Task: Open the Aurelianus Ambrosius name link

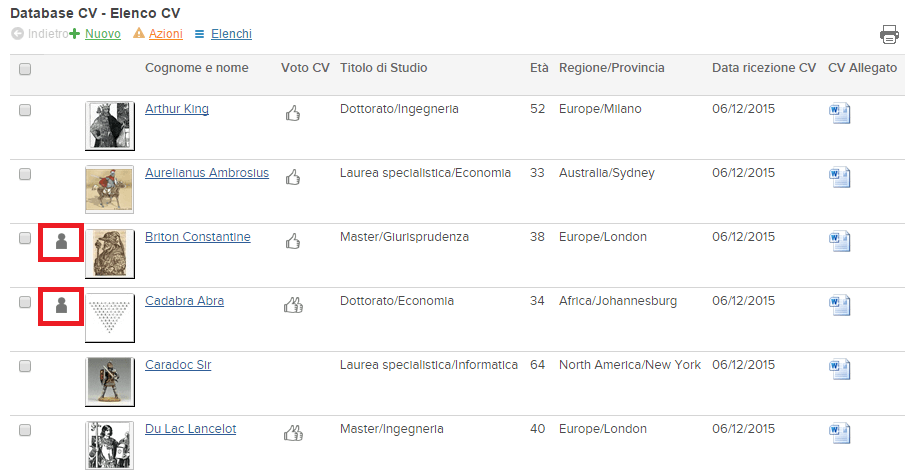Action: click(207, 173)
